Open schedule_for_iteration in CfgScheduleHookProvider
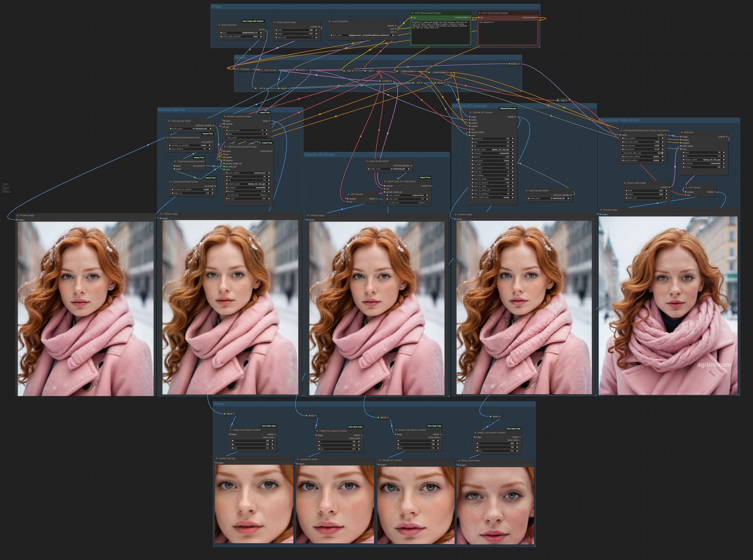The width and height of the screenshot is (753, 560). tap(193, 190)
